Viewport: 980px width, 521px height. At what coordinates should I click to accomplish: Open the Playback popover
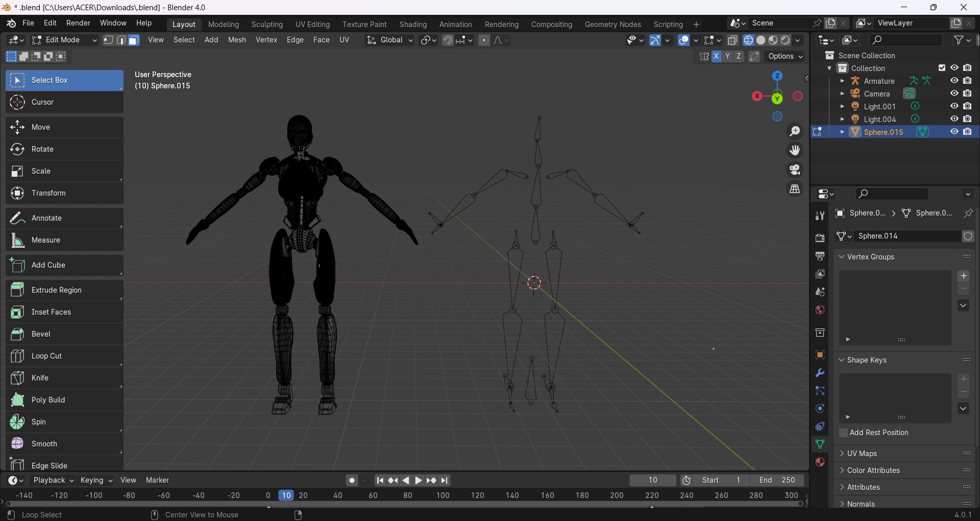(x=53, y=481)
